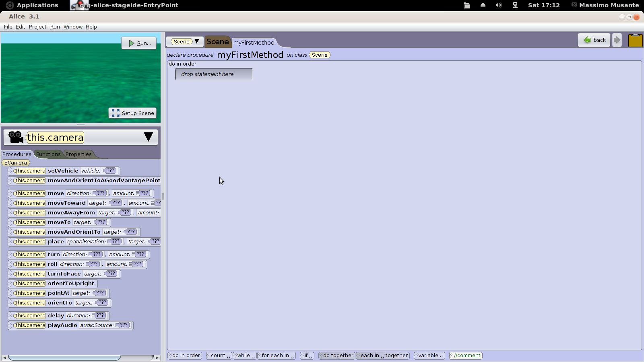Click the variable... block button

[429, 356]
